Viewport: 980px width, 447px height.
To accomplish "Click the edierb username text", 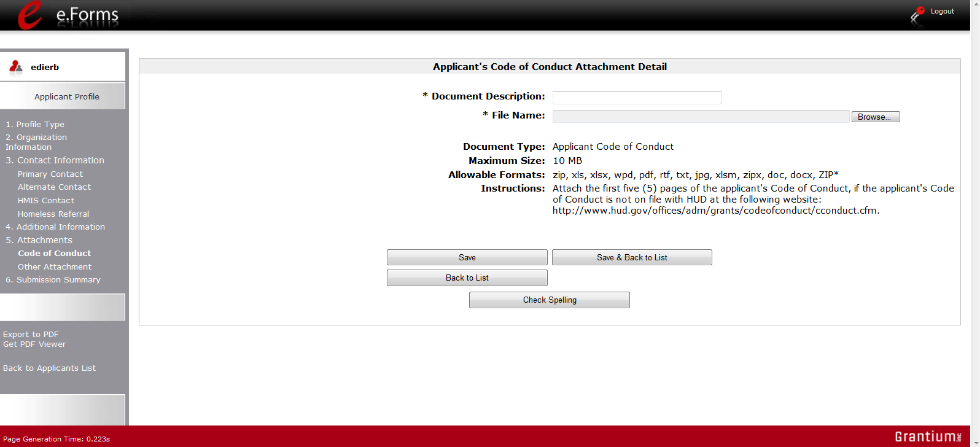I will click(45, 67).
